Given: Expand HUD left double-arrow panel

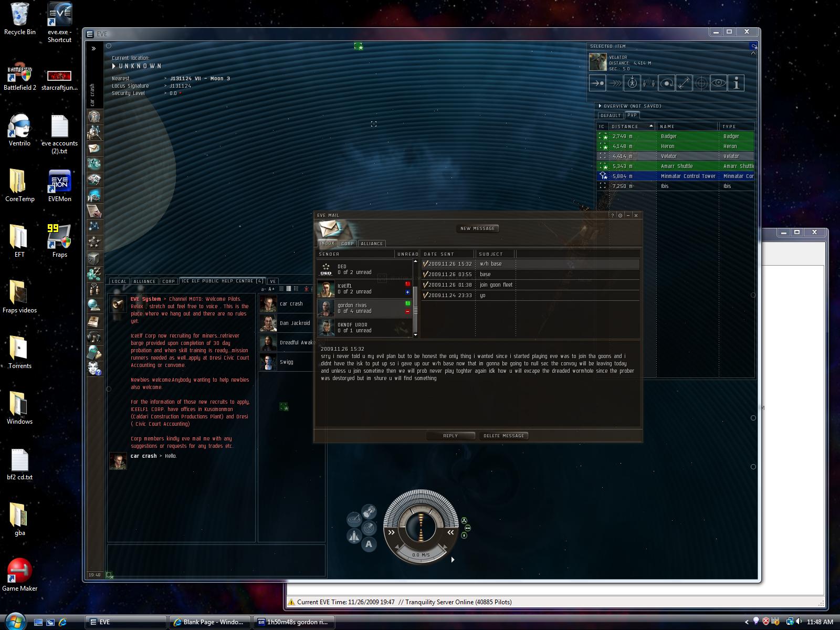Looking at the screenshot, I should (391, 532).
